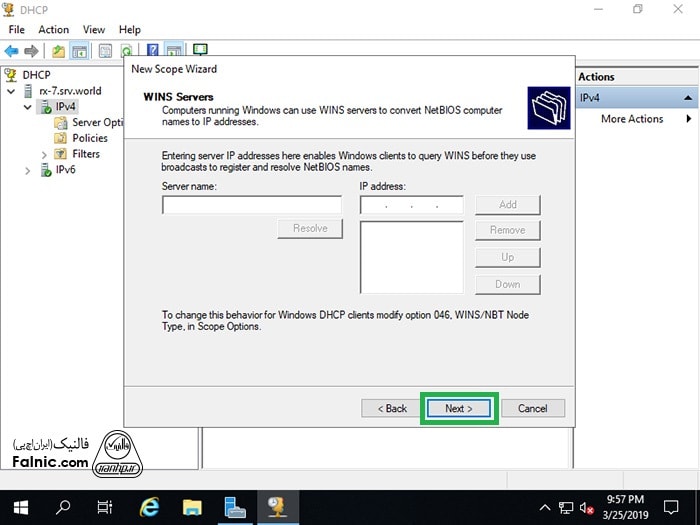Open Server Manager from the taskbar
Image resolution: width=700 pixels, height=525 pixels.
point(235,506)
